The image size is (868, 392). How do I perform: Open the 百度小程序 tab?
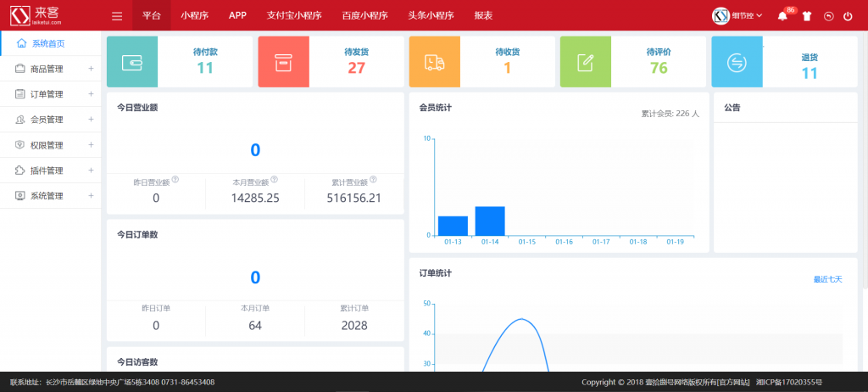coord(364,15)
